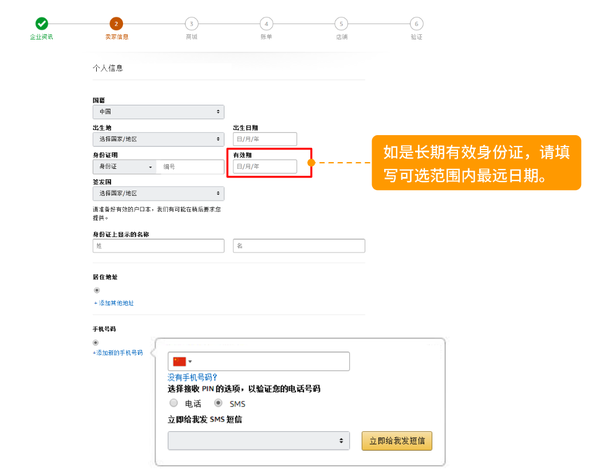Click the 添加新的手机号码 link
Image resolution: width=600 pixels, height=469 pixels.
118,353
